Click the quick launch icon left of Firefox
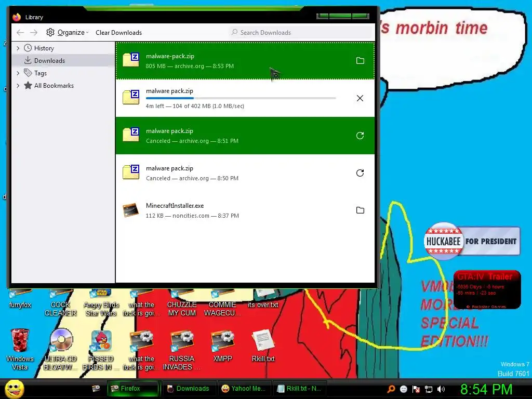The height and width of the screenshot is (399, 532). pos(96,389)
